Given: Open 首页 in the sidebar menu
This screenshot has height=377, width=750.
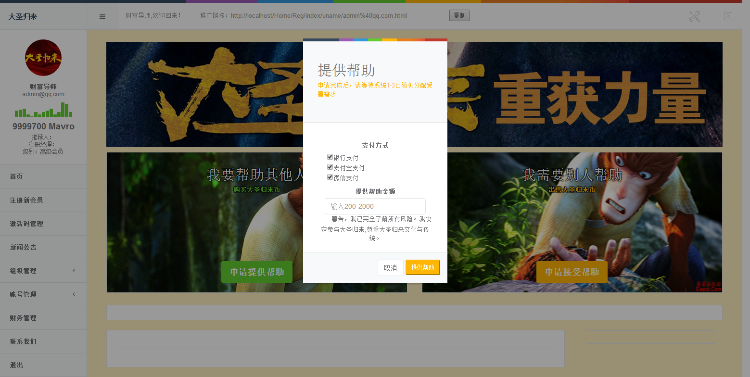Looking at the screenshot, I should click(43, 177).
